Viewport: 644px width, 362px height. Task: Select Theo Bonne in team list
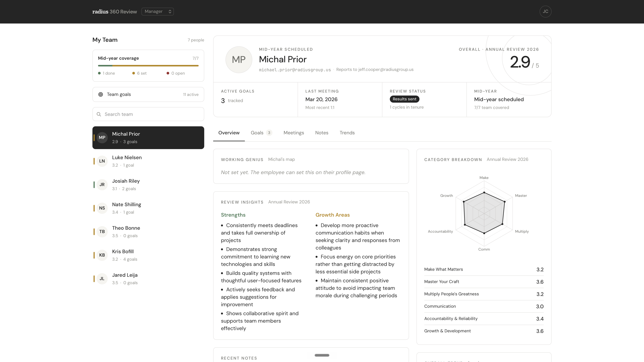(x=148, y=232)
